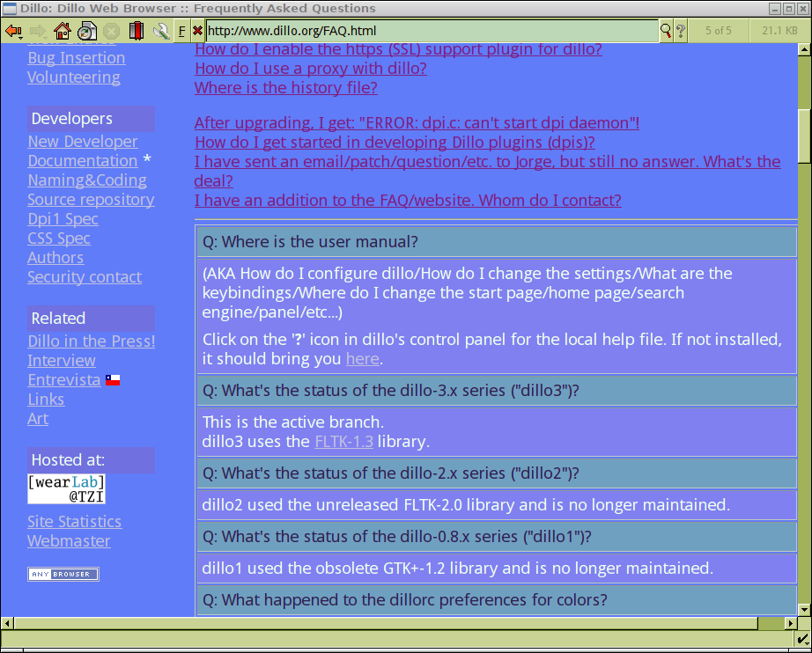Open the File menu button labeled F
Screen dimensions: 812x653
pyautogui.click(x=181, y=32)
